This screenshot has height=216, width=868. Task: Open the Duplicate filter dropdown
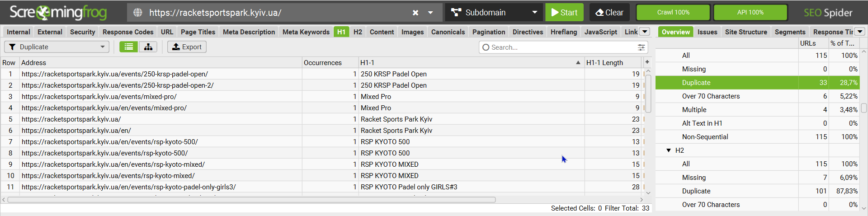57,47
